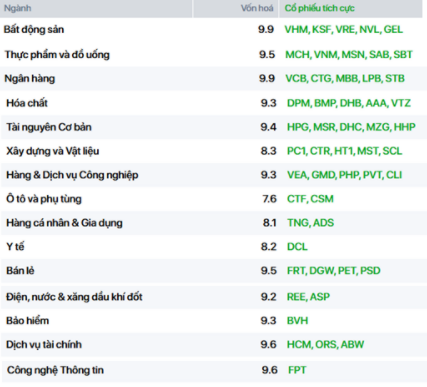This screenshot has height=387, width=427.
Task: Click stocks VCB, CTG, MBB, LPB, STB
Action: [345, 79]
